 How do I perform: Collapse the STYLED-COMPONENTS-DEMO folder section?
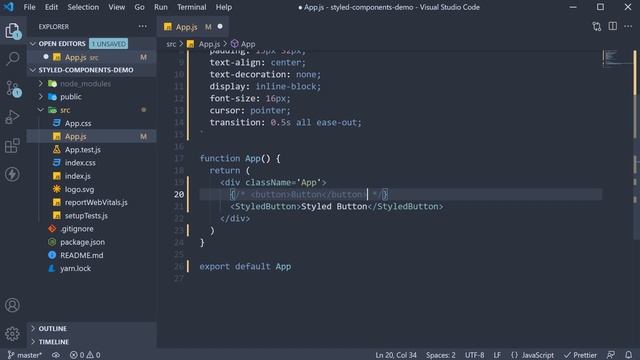[33, 70]
